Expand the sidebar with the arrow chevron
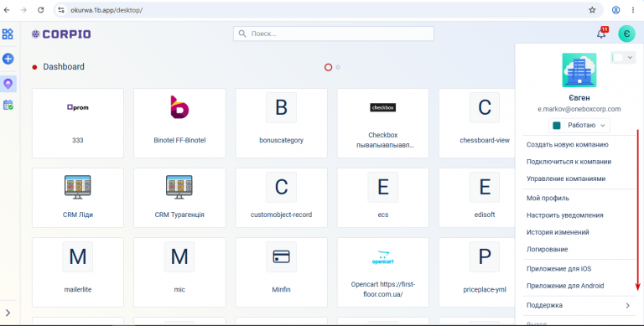The width and height of the screenshot is (644, 326). coord(8,313)
